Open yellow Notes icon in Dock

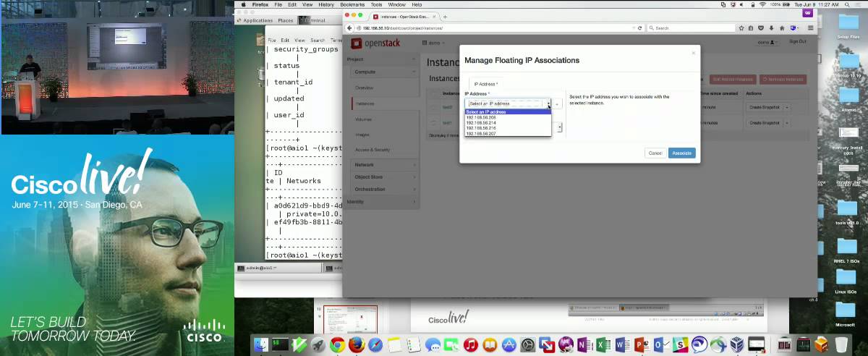(x=394, y=344)
